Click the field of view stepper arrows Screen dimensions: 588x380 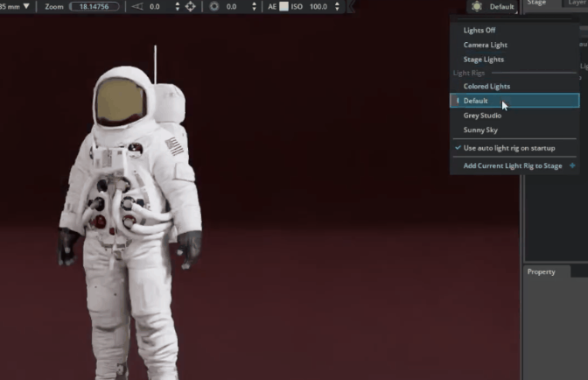pyautogui.click(x=178, y=6)
